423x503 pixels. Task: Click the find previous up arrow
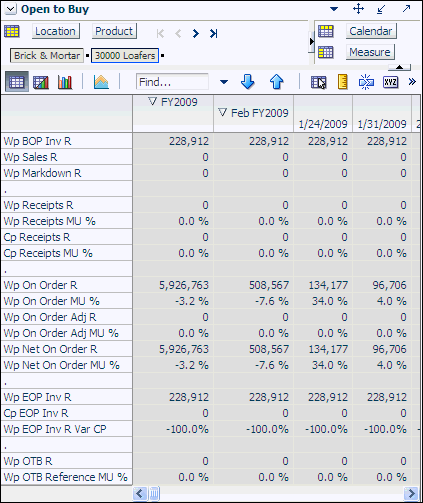[x=276, y=82]
